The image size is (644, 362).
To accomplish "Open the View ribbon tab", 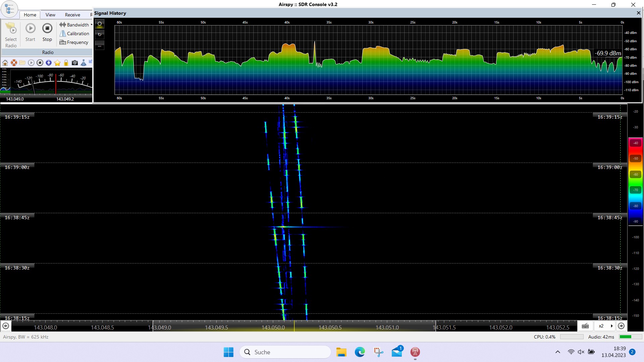I will pyautogui.click(x=50, y=15).
